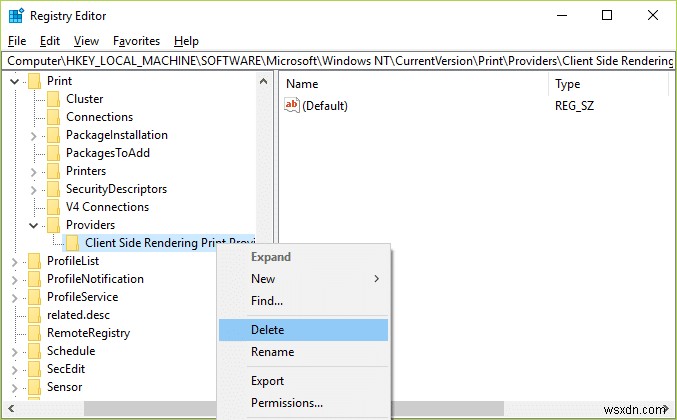Expand the PackageInstallation key
This screenshot has width=677, height=420.
[34, 135]
